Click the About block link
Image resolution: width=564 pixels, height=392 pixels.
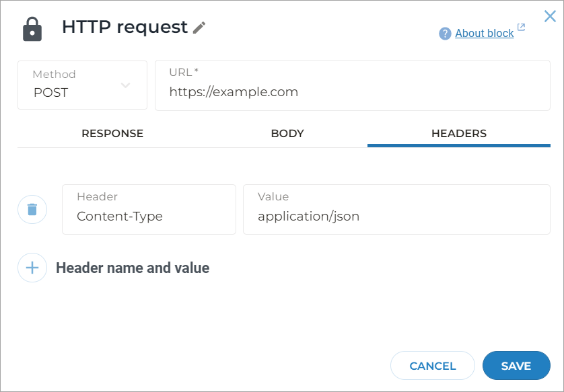(x=485, y=33)
